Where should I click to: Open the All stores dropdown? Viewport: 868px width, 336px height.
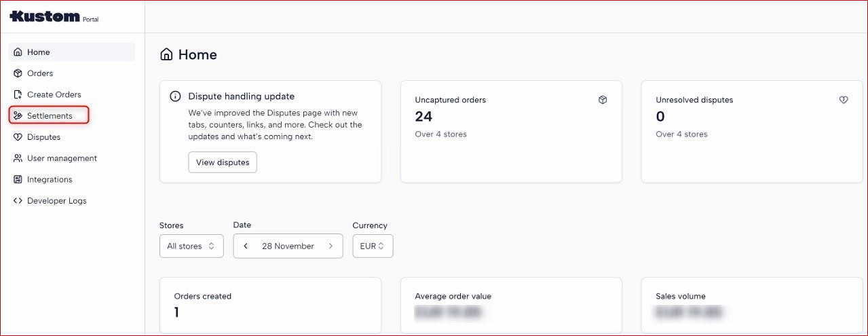tap(191, 246)
